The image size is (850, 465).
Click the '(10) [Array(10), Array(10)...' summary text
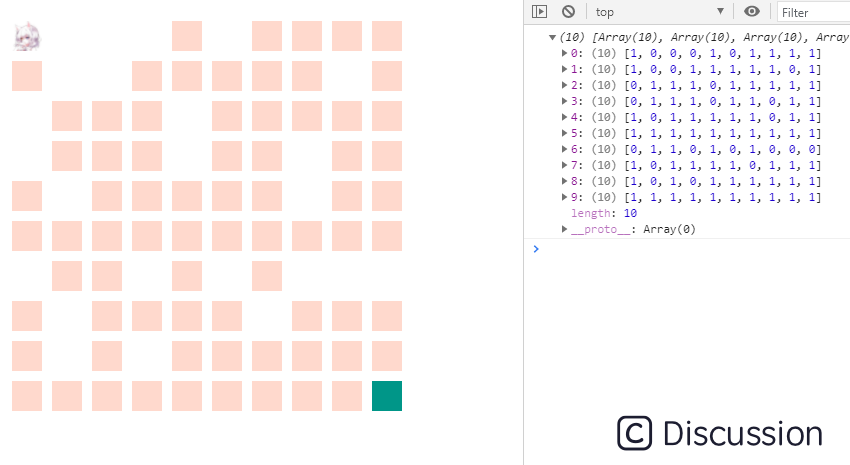pos(704,37)
